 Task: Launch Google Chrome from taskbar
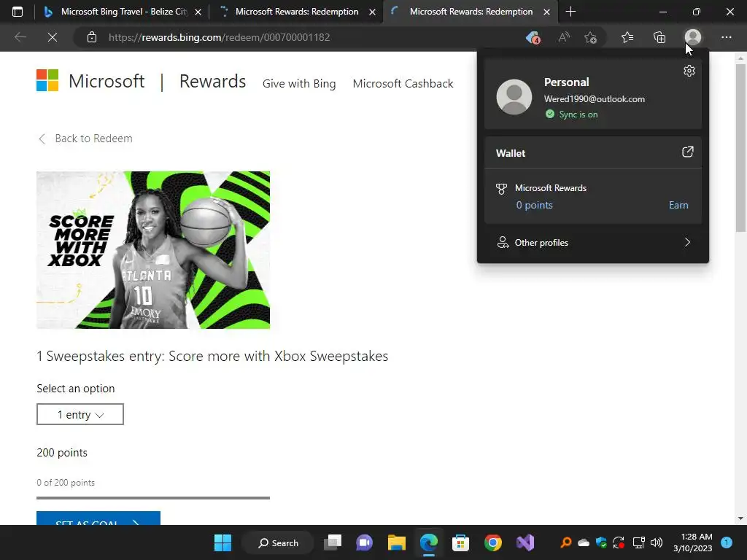[x=492, y=542]
